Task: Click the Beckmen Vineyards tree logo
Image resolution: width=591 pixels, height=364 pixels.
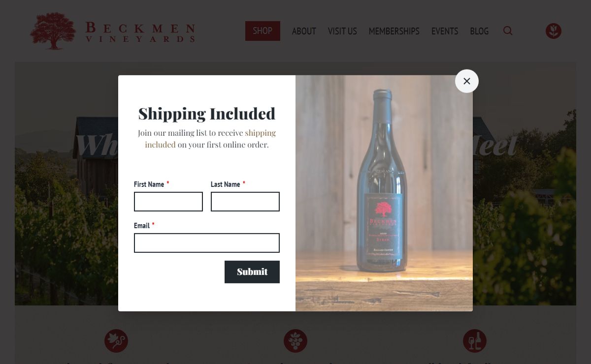Action: tap(53, 31)
